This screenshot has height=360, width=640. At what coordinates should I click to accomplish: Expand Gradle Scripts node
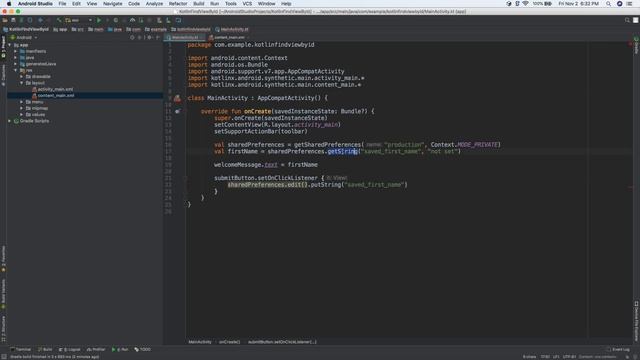[x=10, y=121]
